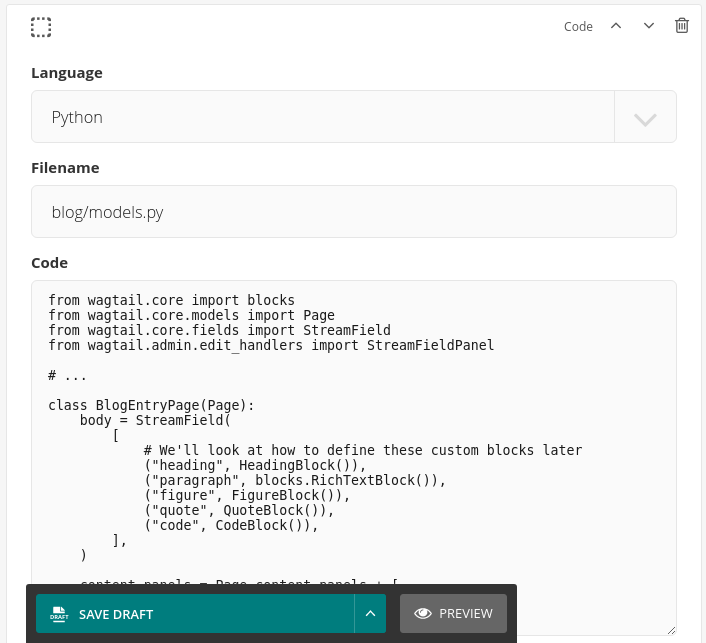
Task: Click the '("code", CodeBlock()),' line
Action: click(x=231, y=525)
